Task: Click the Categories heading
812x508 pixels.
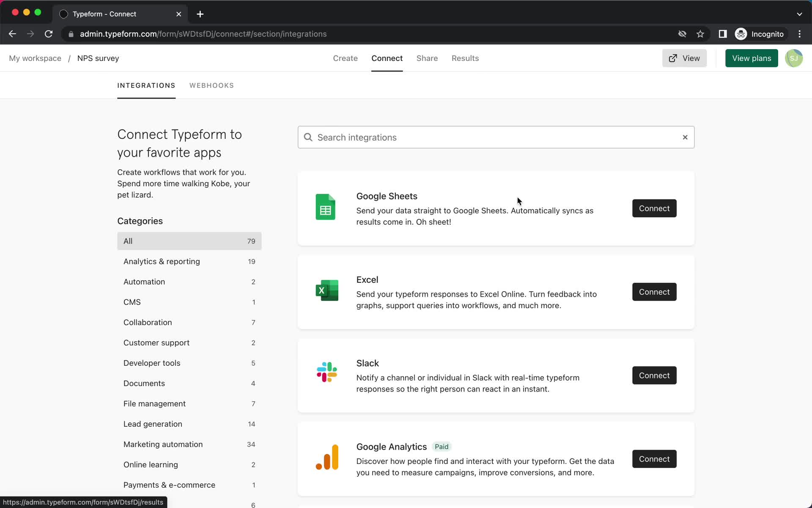Action: pos(140,221)
